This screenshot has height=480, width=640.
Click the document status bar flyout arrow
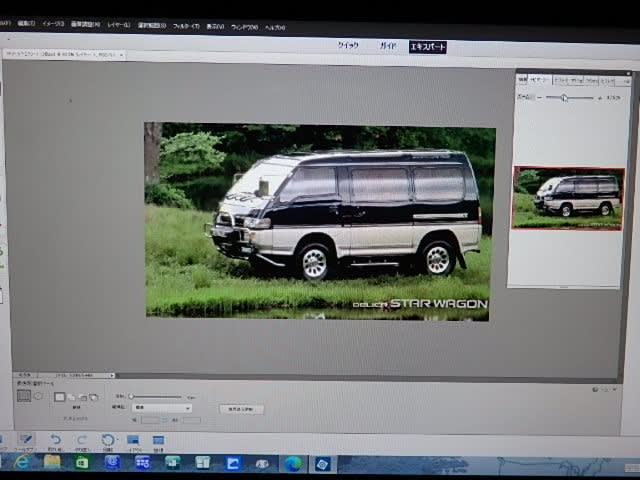tap(112, 376)
